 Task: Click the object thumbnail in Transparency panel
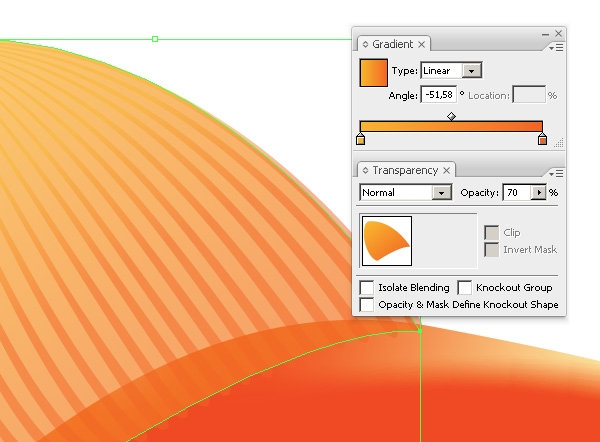387,241
